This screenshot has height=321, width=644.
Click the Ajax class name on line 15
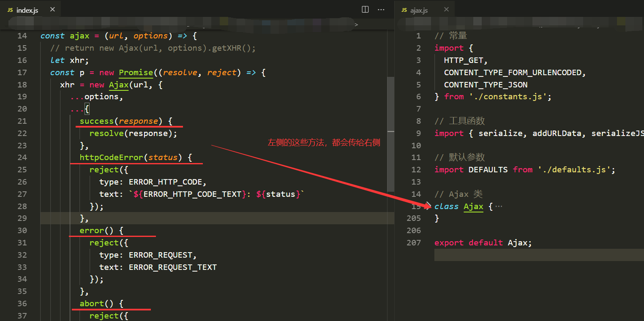(x=473, y=207)
